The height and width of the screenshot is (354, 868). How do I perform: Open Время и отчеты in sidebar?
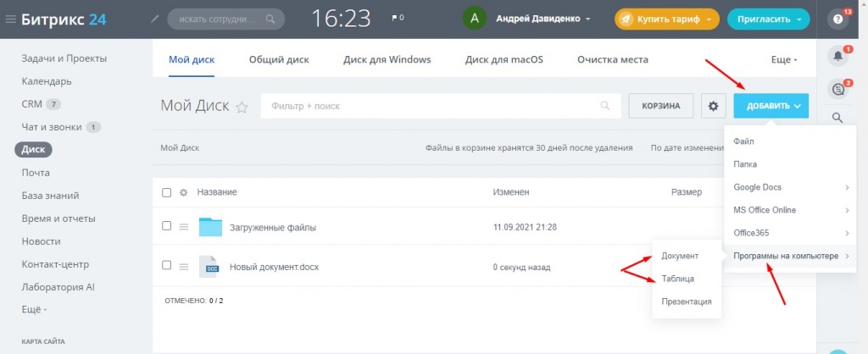[x=58, y=218]
